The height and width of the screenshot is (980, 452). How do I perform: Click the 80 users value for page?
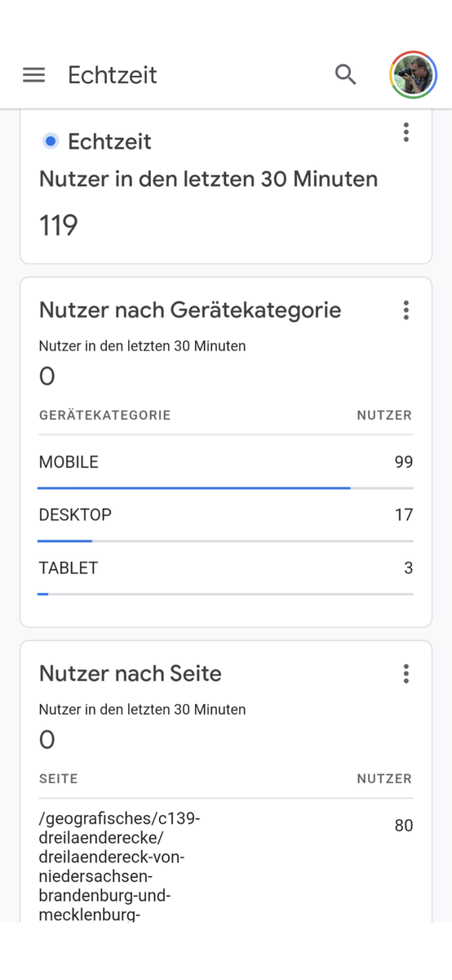tap(404, 826)
